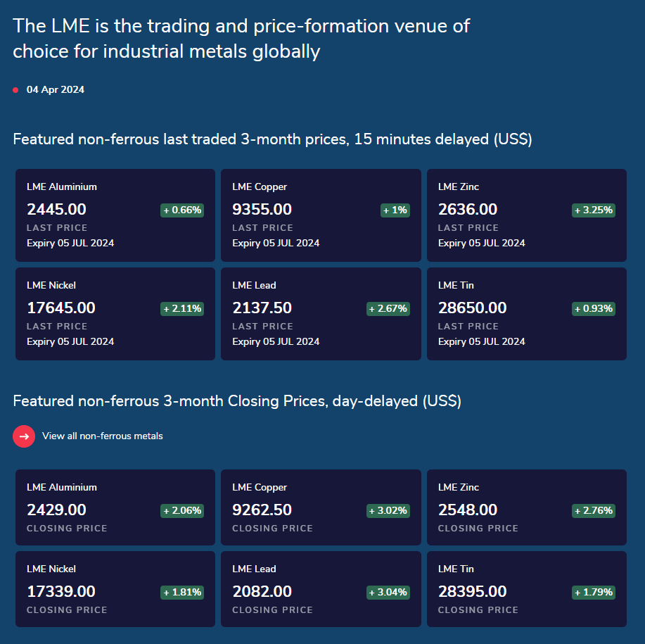This screenshot has width=645, height=644.
Task: Select the LME Nickel title in closing card
Action: (51, 569)
